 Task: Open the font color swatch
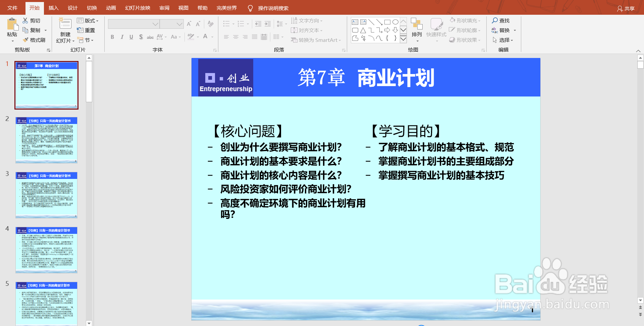click(206, 37)
